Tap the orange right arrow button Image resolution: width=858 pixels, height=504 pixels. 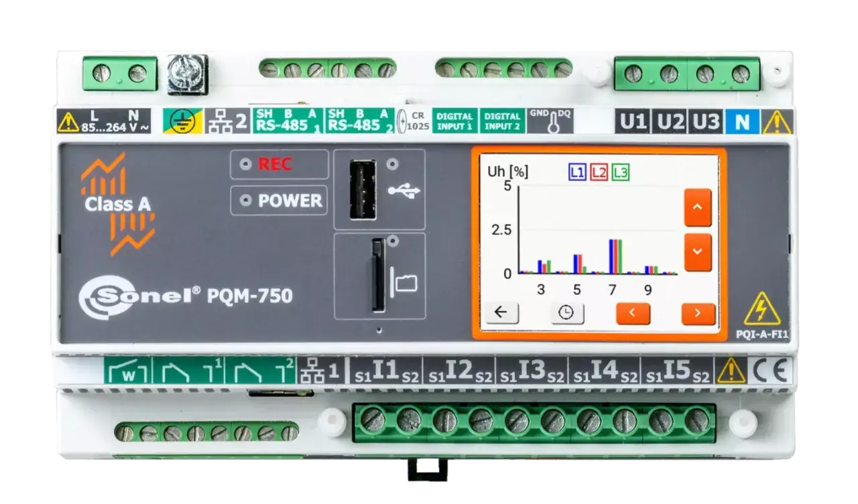[698, 313]
